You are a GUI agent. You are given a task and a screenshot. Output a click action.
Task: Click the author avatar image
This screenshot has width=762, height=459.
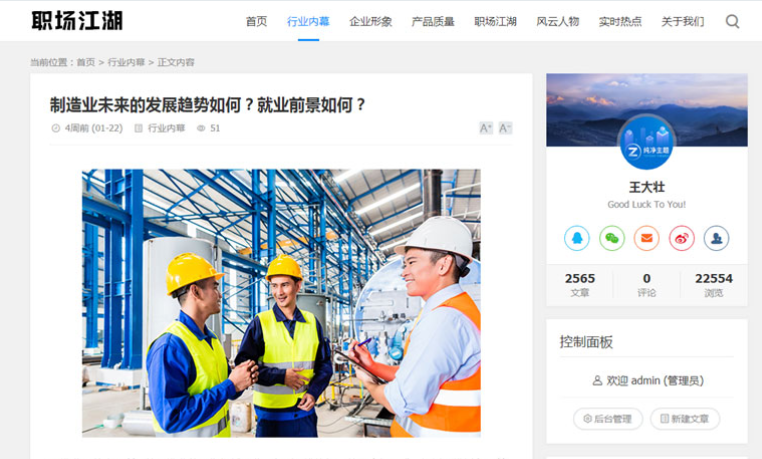pyautogui.click(x=646, y=143)
